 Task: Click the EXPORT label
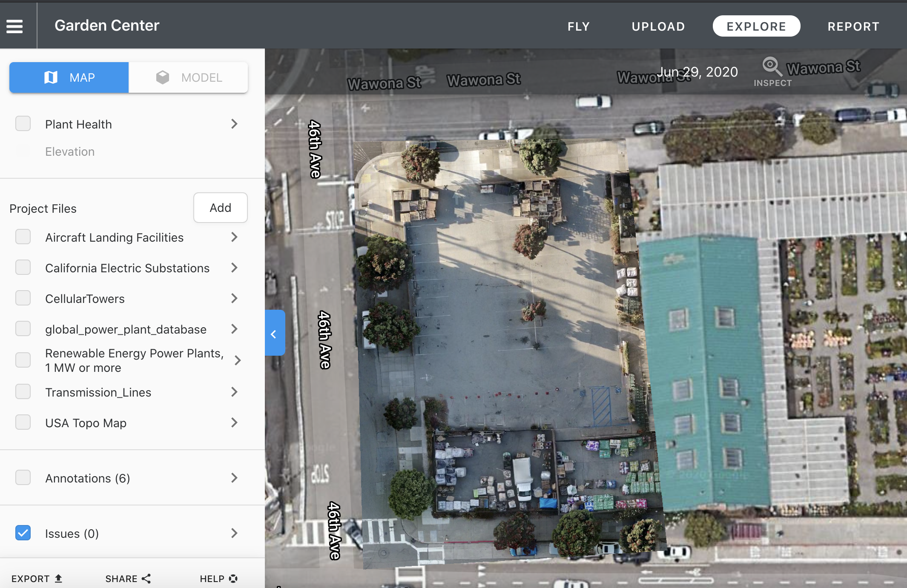(x=30, y=579)
